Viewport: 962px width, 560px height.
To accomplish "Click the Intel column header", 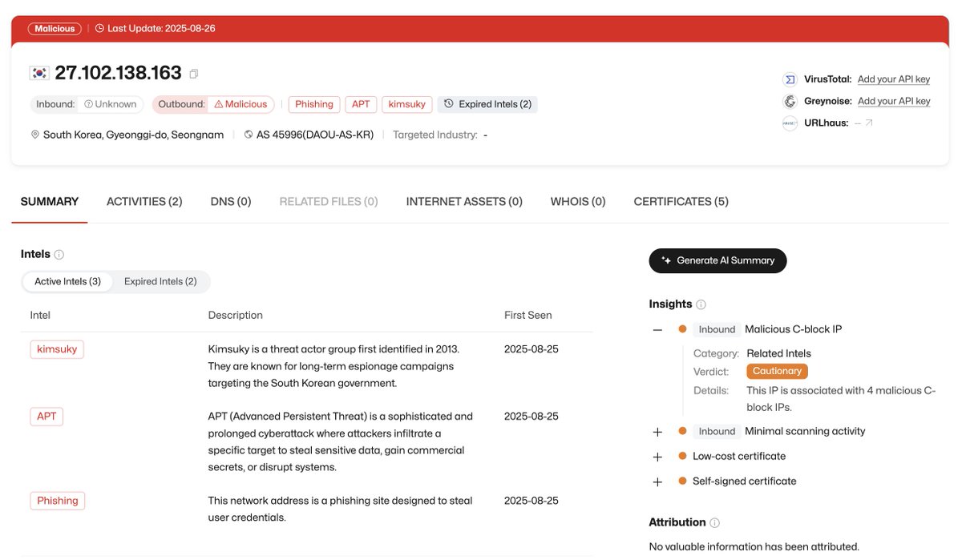I will (x=40, y=315).
